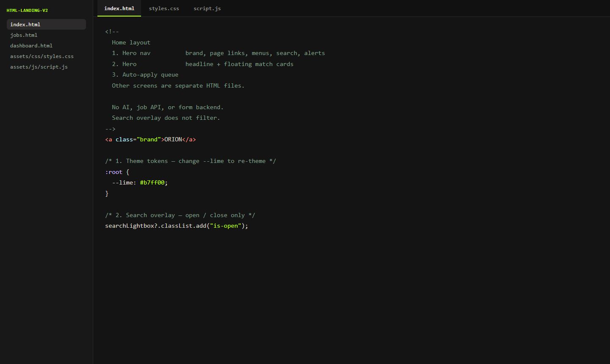The height and width of the screenshot is (364, 610).
Task: Open the index.html tab
Action: pos(119,8)
